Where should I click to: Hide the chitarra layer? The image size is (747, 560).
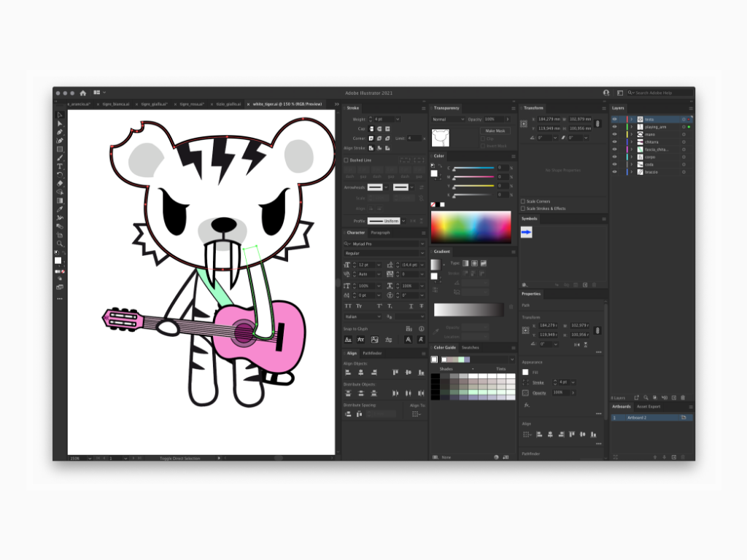pyautogui.click(x=614, y=142)
